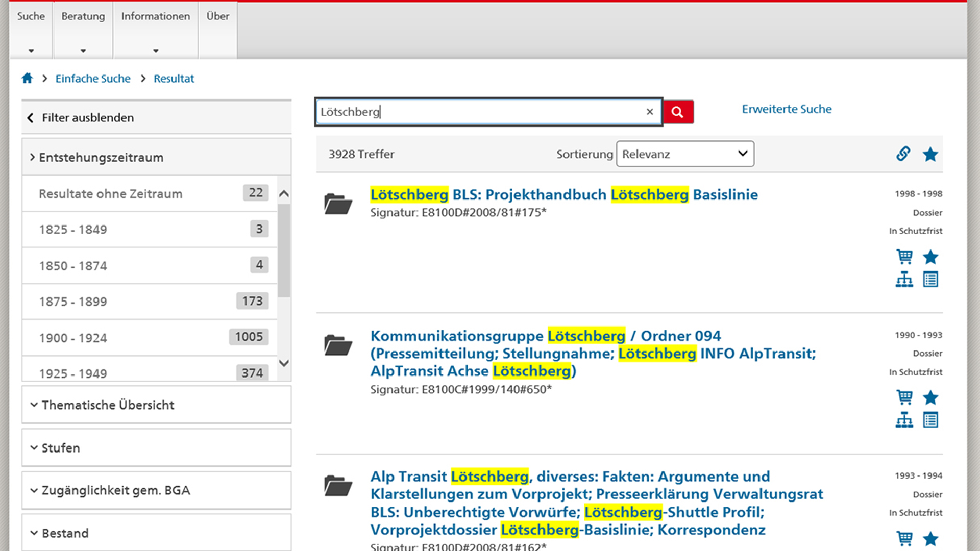Viewport: 980px width, 551px height.
Task: Open Erweiterte Suche
Action: (x=787, y=109)
